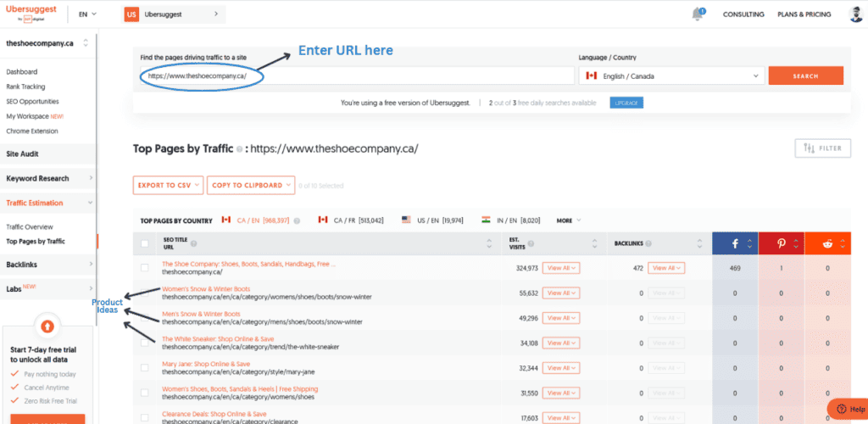Image resolution: width=868 pixels, height=424 pixels.
Task: Check the theshoecompany.ca/ homepage row
Action: [144, 268]
